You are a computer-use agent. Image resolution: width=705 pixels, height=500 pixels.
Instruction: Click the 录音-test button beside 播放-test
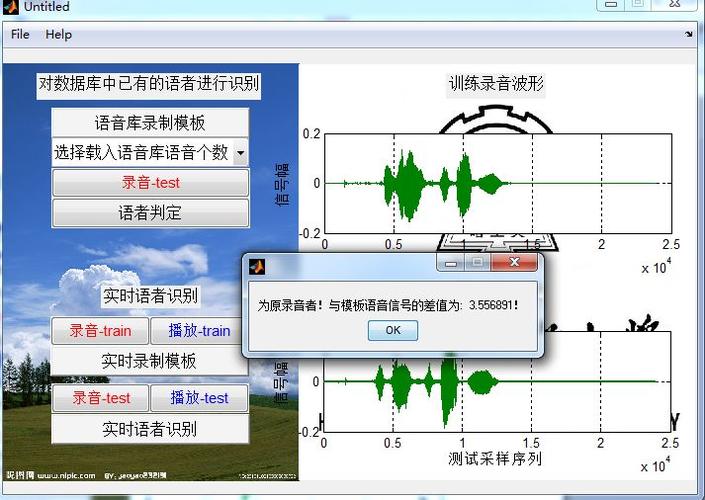pos(101,398)
